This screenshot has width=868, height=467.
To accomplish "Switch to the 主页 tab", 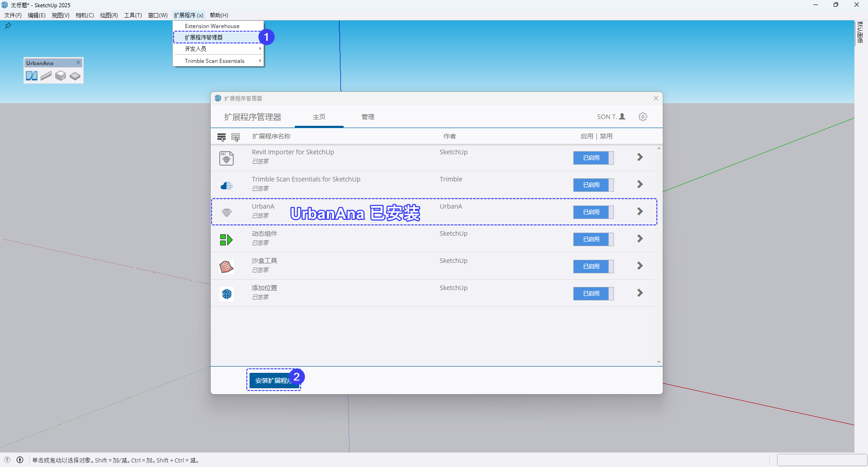I will (x=319, y=117).
